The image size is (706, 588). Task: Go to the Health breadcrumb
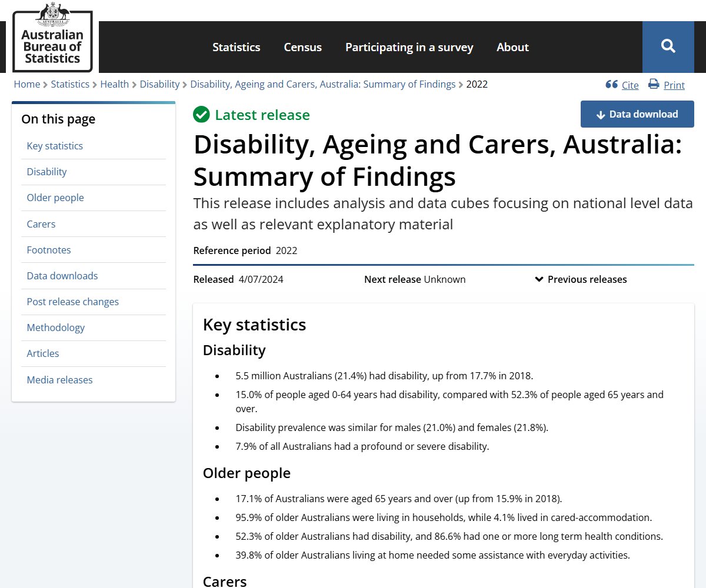click(x=114, y=84)
